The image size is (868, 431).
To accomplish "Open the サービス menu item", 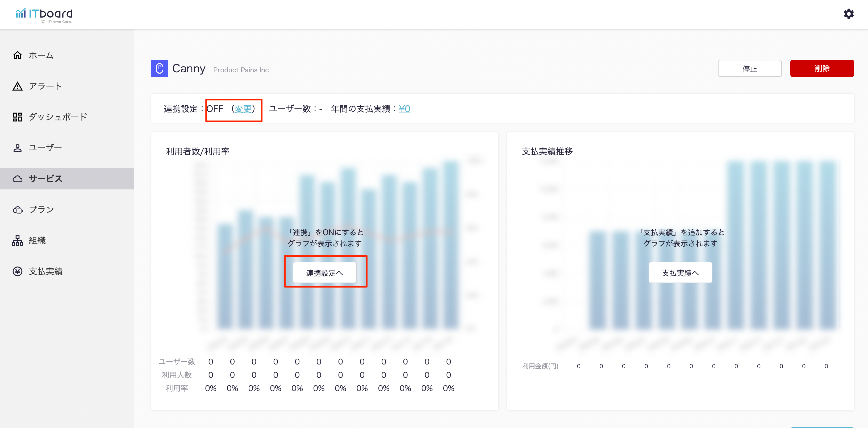I will [45, 179].
